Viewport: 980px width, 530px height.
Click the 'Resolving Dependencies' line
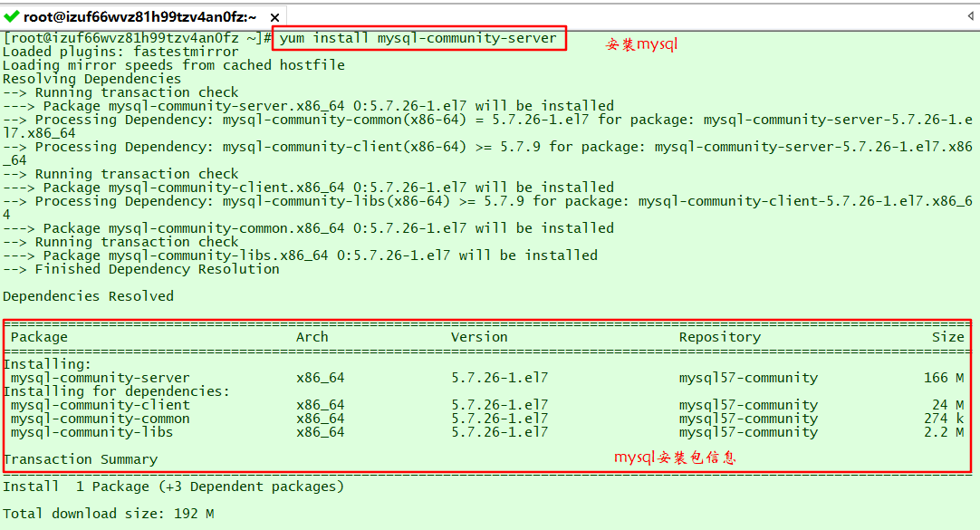[91, 80]
